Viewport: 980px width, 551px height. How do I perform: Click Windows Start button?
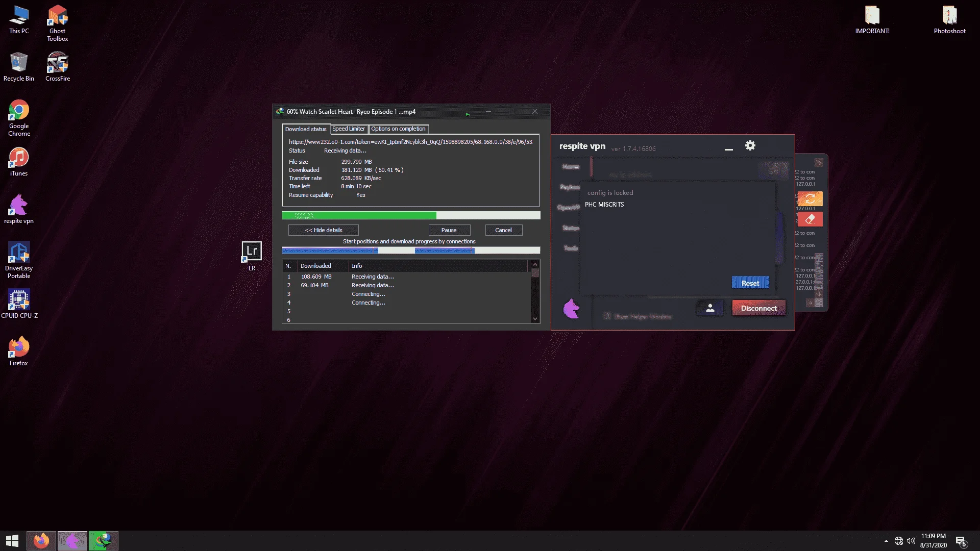[12, 541]
